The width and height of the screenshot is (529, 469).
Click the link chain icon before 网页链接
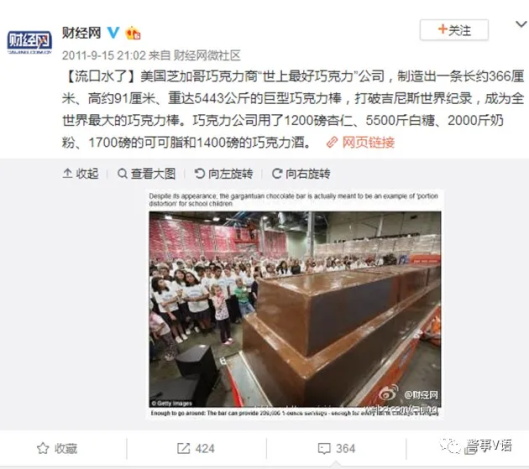point(332,142)
